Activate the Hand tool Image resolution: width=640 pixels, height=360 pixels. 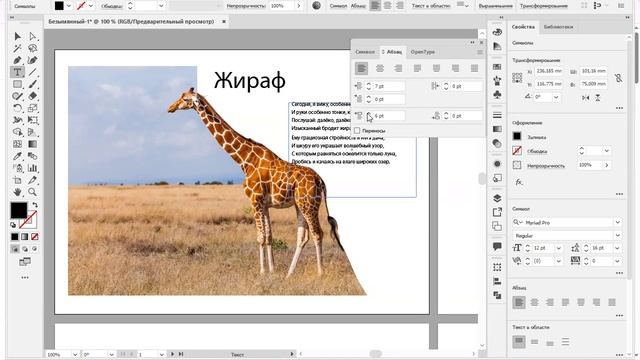[18, 192]
